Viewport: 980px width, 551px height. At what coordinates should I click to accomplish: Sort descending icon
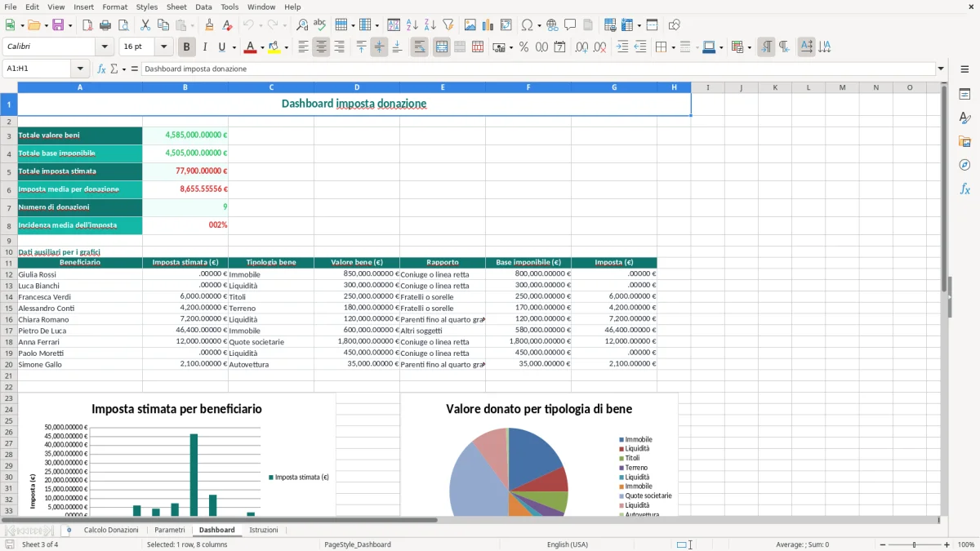pos(430,25)
